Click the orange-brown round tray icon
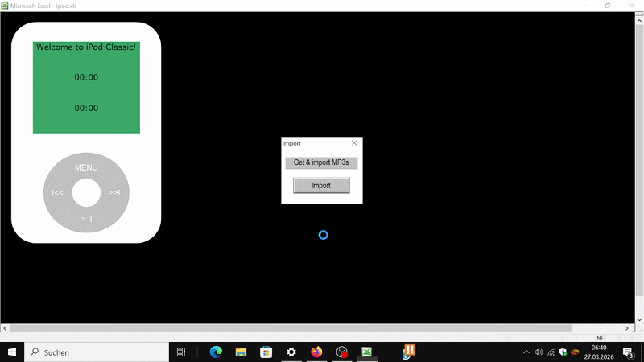Viewport: 644px width, 362px height. pos(575,352)
